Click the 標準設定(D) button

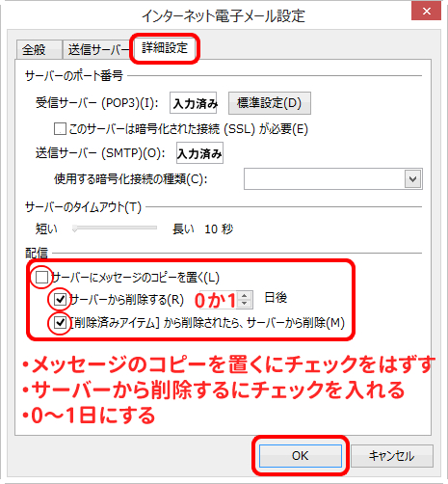[x=270, y=103]
